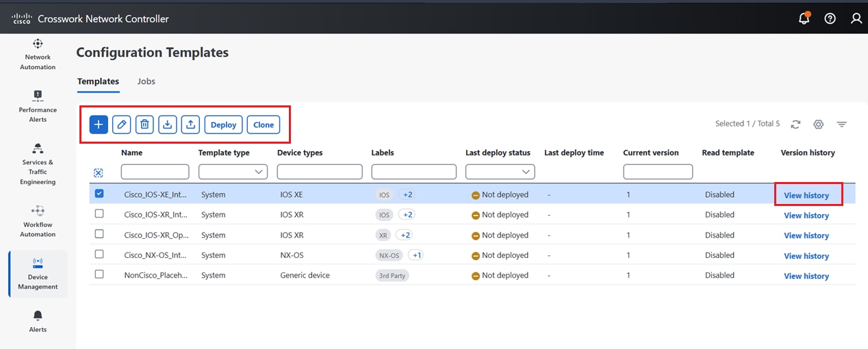Screen dimensions: 868x349
Task: Expand +2 labels on Cisco_IOS-XR_Int row
Action: point(407,215)
